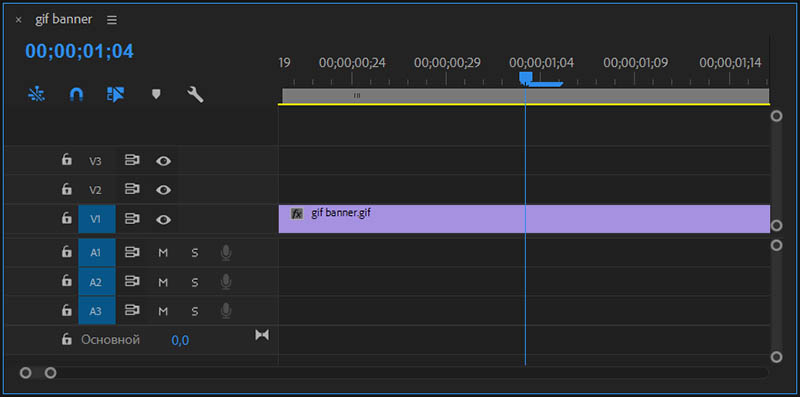This screenshot has height=397, width=800.
Task: Select the gif banner.gif clip
Action: pyautogui.click(x=524, y=219)
